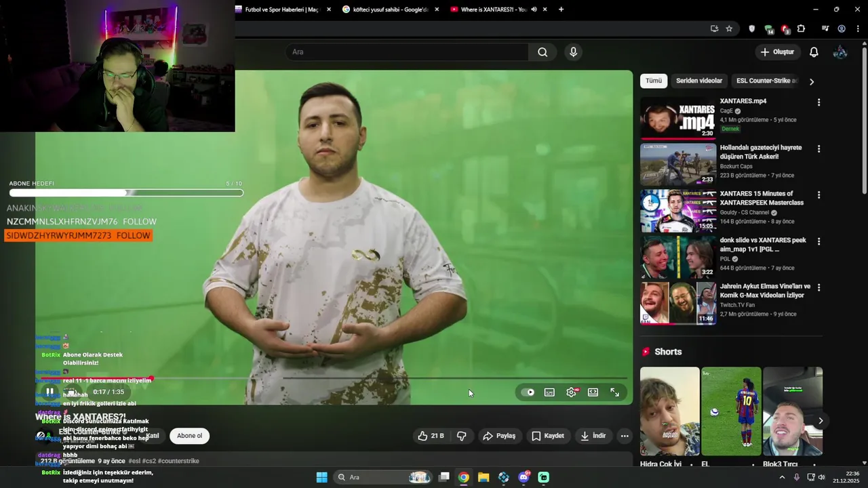Start voice search with microphone icon
This screenshot has height=488, width=868.
(574, 52)
